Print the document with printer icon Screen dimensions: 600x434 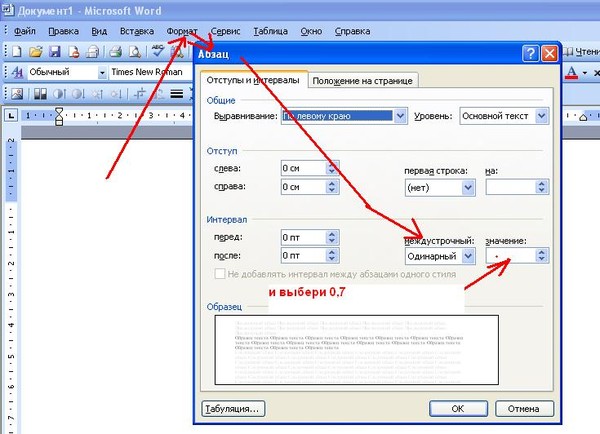115,51
